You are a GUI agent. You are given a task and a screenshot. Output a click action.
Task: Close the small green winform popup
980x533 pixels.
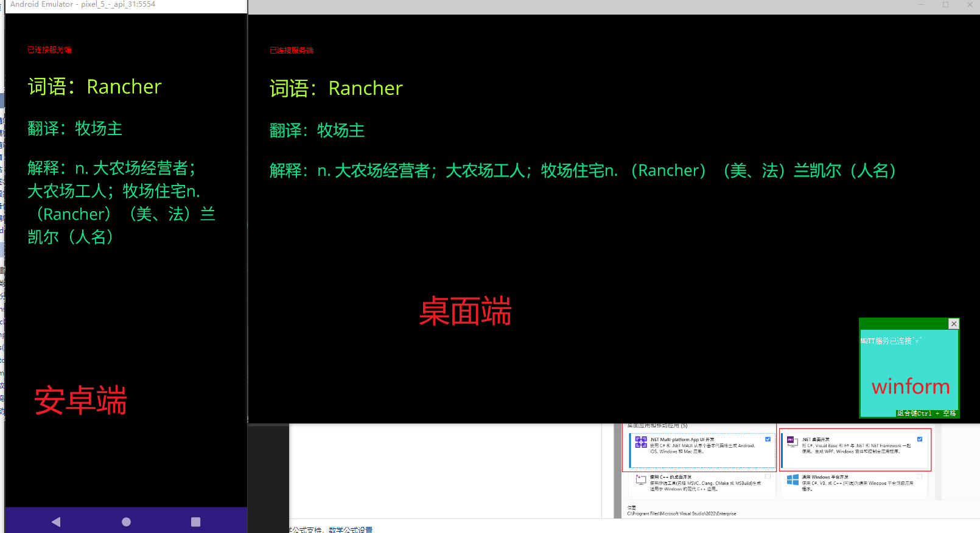pos(954,324)
